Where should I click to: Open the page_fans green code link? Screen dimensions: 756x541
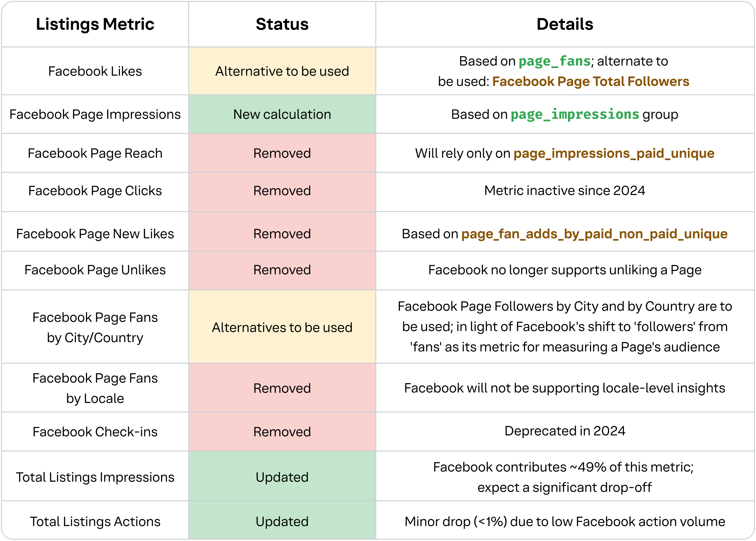pos(555,61)
